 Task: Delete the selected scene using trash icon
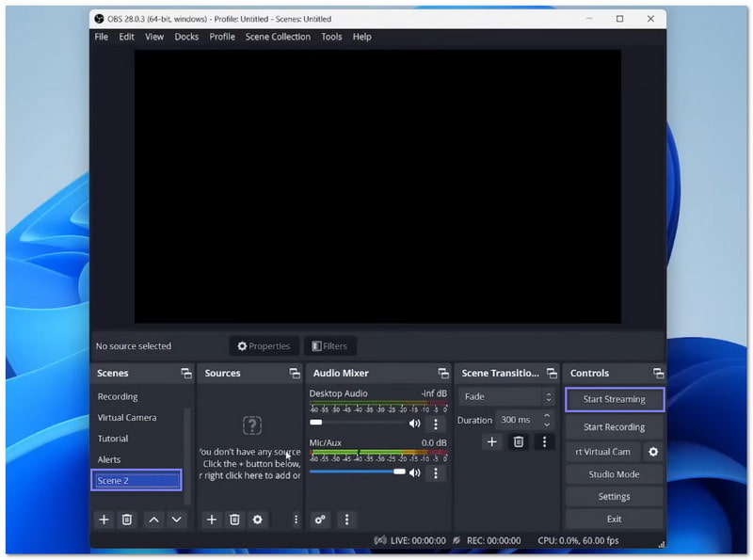pos(127,520)
